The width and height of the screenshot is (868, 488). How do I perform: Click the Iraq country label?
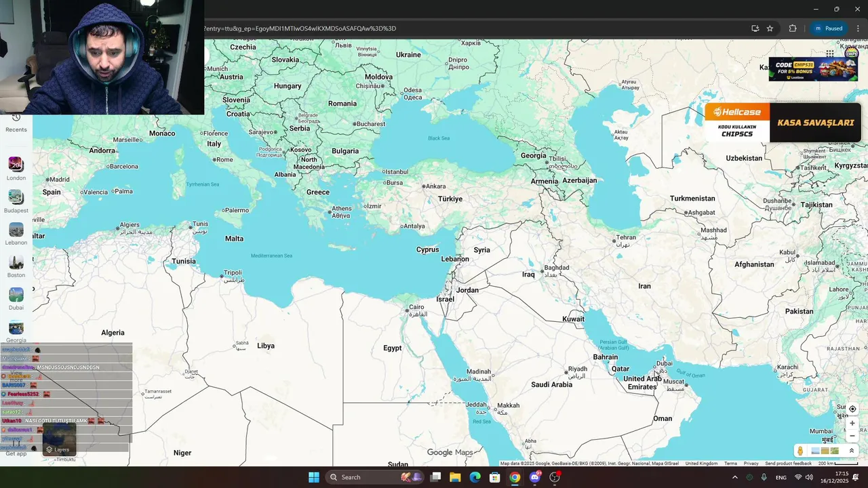(x=528, y=274)
